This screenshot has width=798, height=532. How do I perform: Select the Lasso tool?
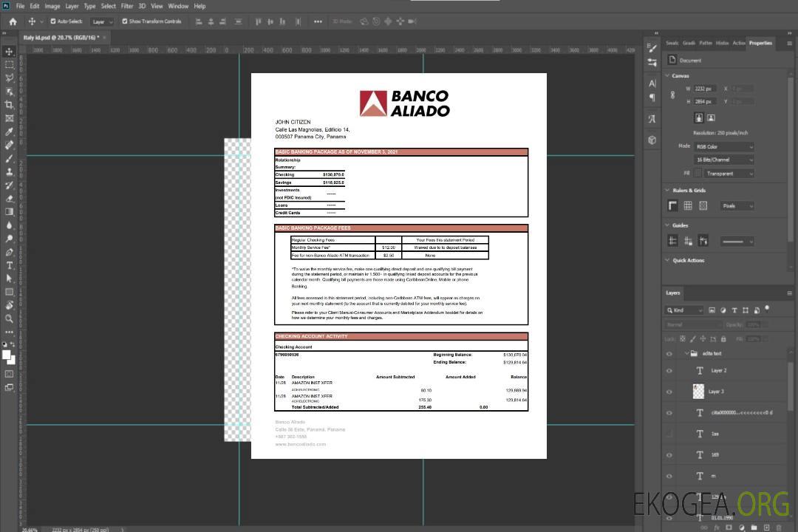[x=9, y=78]
